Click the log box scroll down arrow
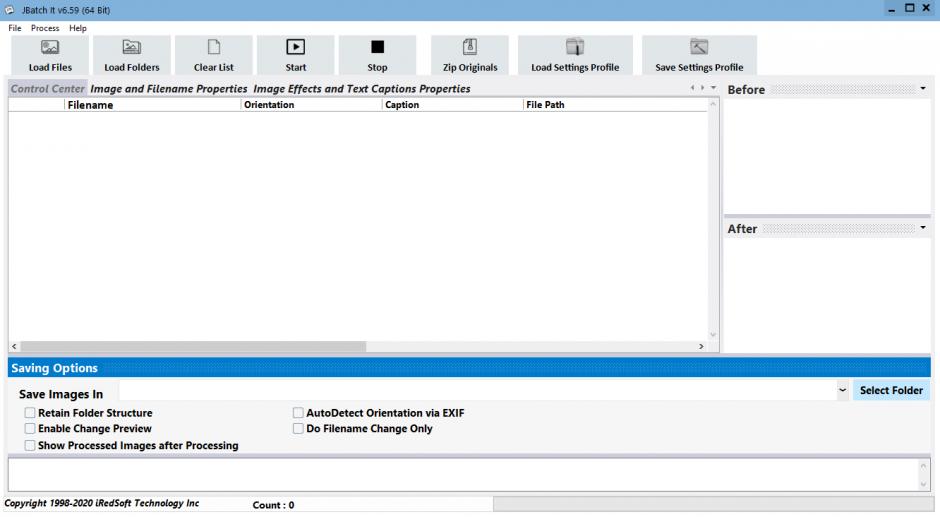The width and height of the screenshot is (940, 517). 923,484
